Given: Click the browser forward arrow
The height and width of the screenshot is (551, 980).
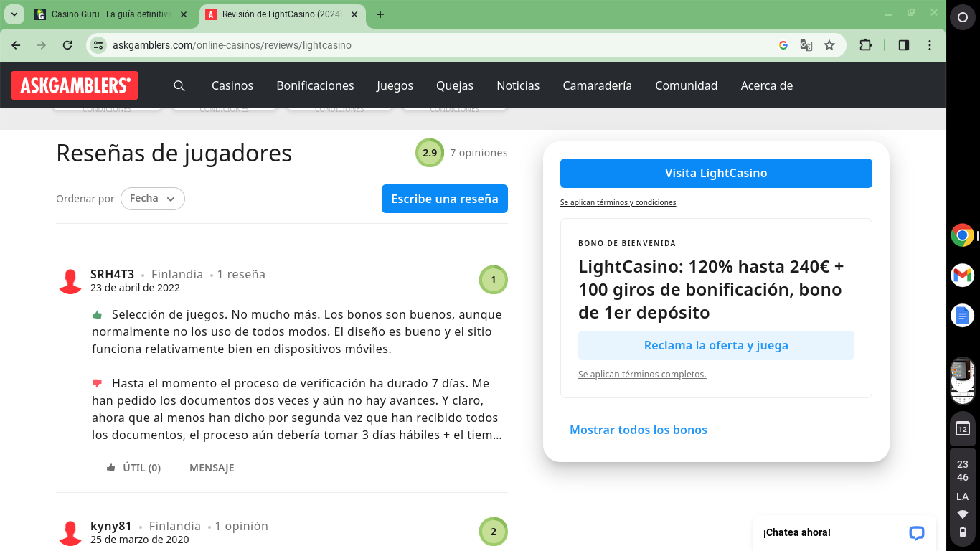Looking at the screenshot, I should [42, 45].
